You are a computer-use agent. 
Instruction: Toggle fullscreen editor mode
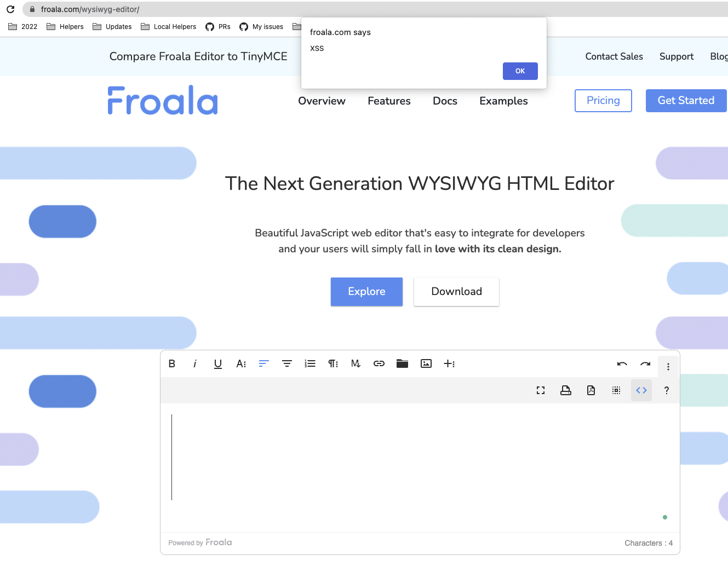pos(541,390)
